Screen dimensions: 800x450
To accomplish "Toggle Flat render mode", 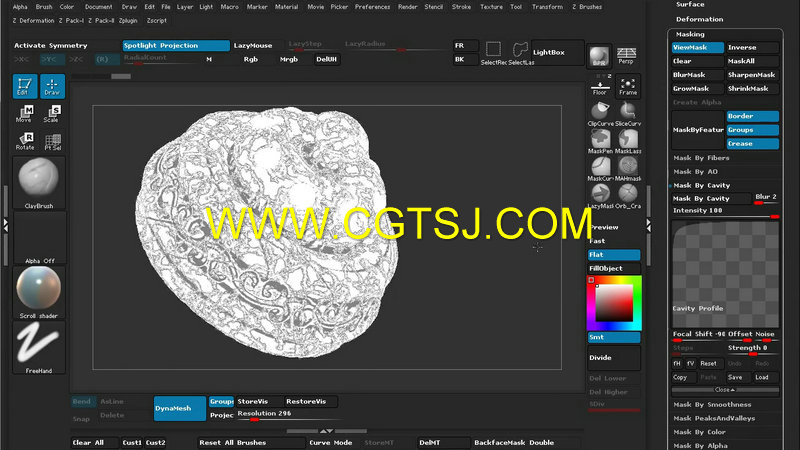I will [614, 255].
